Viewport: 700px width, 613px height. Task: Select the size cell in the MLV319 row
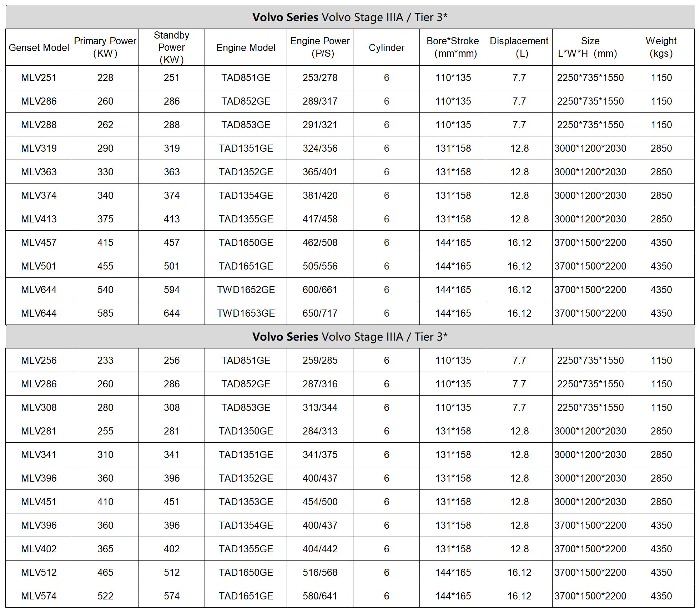[x=590, y=148]
